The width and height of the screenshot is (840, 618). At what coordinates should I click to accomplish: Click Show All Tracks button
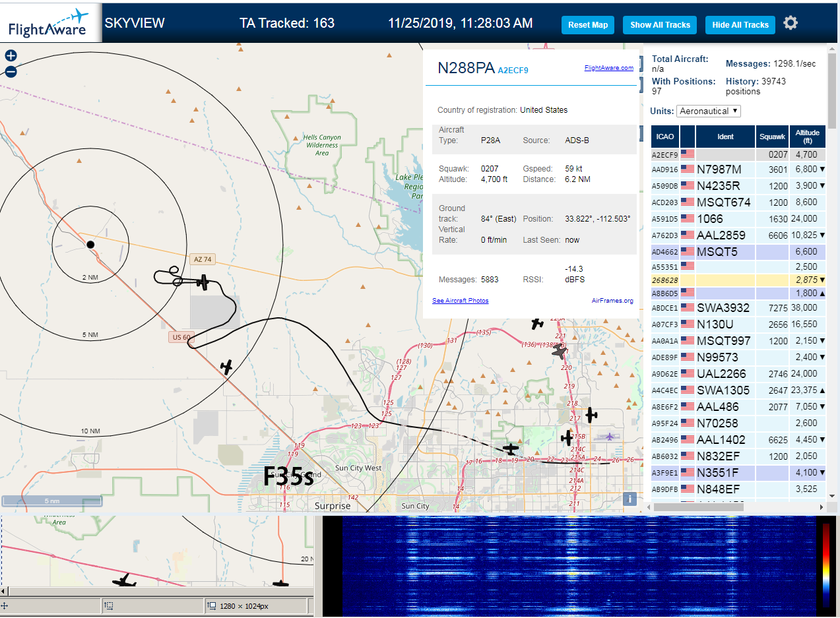(660, 25)
